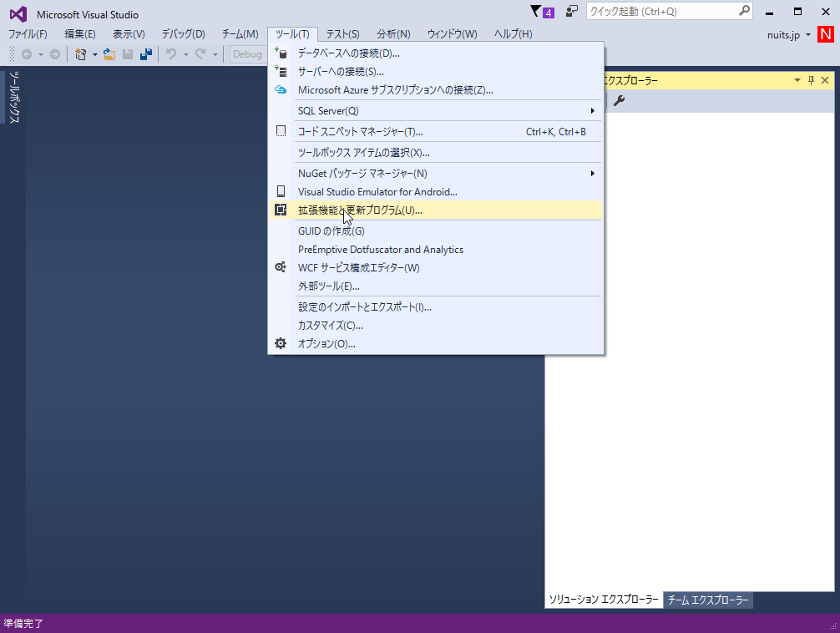Open the 編集(E) menu

[x=80, y=34]
